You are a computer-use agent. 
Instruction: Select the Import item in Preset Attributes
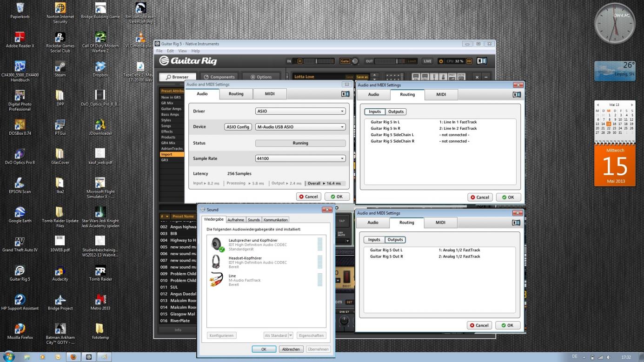click(172, 154)
